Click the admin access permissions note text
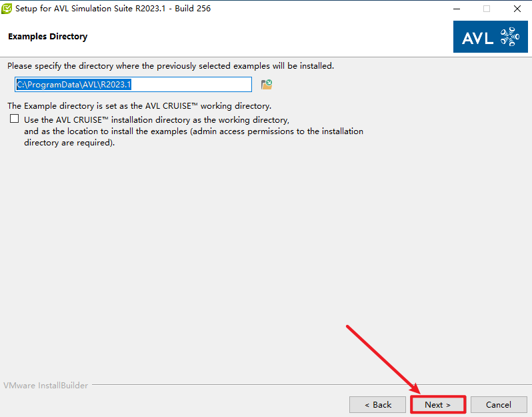 coord(193,131)
